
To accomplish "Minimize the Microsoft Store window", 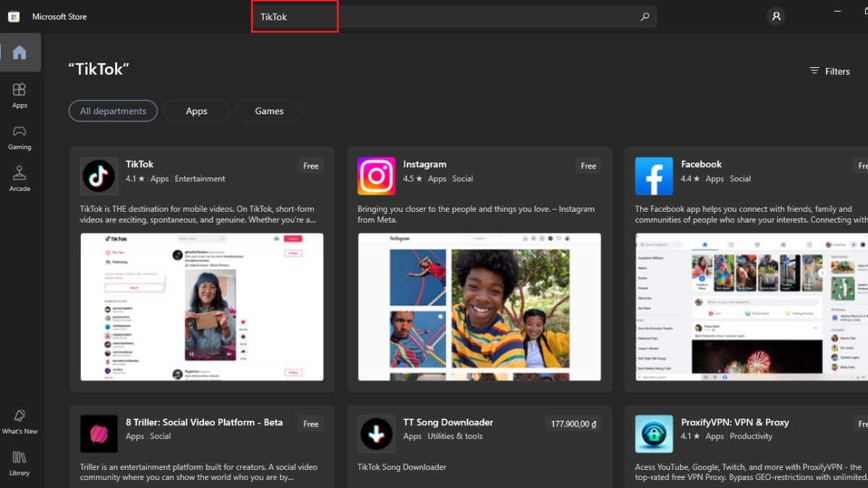I will pos(837,10).
